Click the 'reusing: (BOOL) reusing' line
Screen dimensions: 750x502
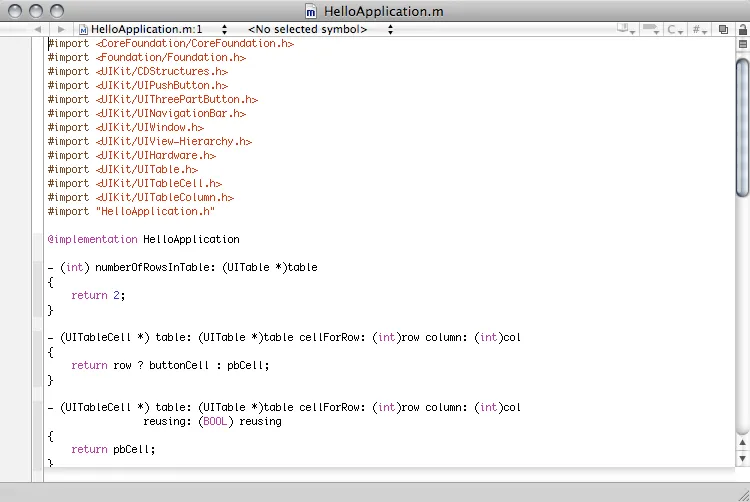pyautogui.click(x=212, y=421)
